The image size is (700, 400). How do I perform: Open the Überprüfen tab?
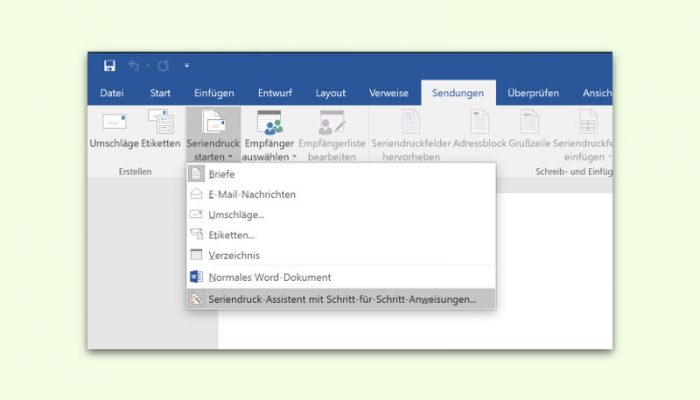click(533, 93)
